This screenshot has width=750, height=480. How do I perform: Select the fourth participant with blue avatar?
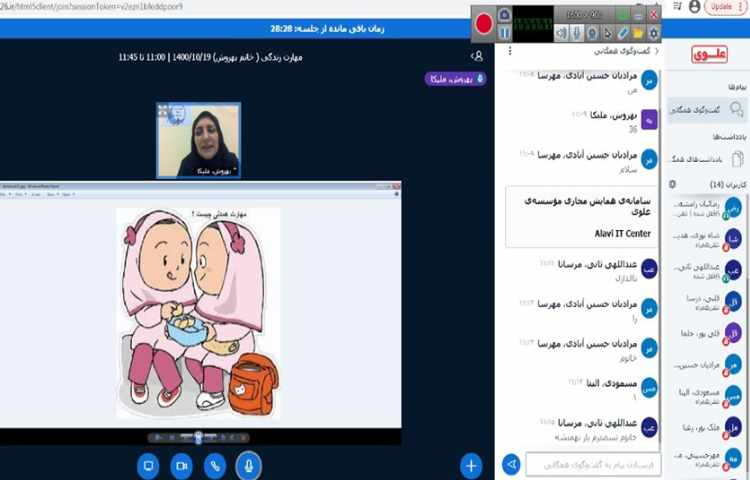pos(706,302)
